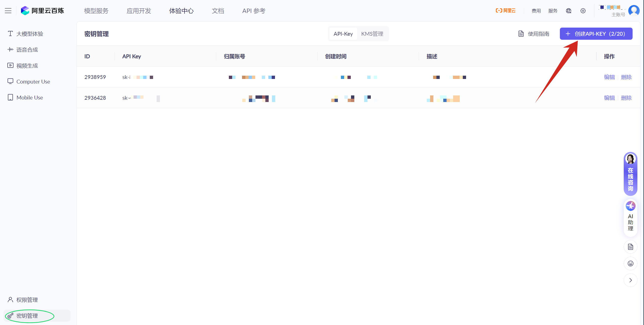The width and height of the screenshot is (644, 325).
Task: Open the 使用指南 usage guide link
Action: (x=534, y=34)
